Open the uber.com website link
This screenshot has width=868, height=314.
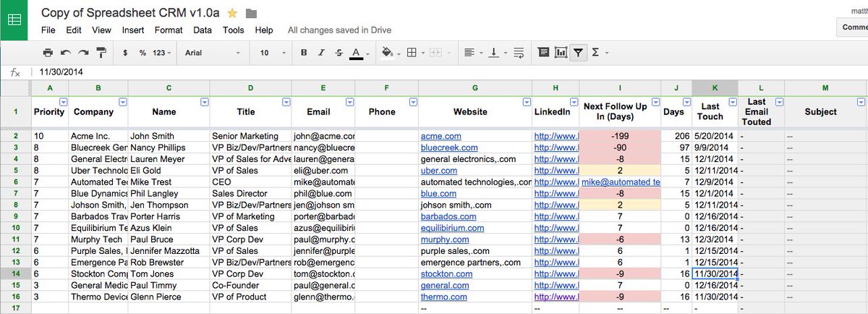pos(439,171)
